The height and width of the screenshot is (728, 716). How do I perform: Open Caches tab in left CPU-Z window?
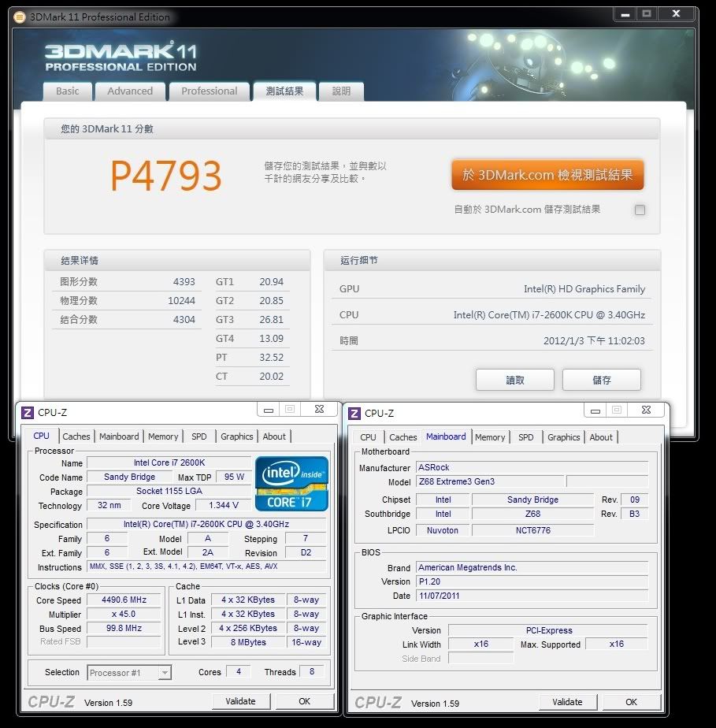click(76, 436)
